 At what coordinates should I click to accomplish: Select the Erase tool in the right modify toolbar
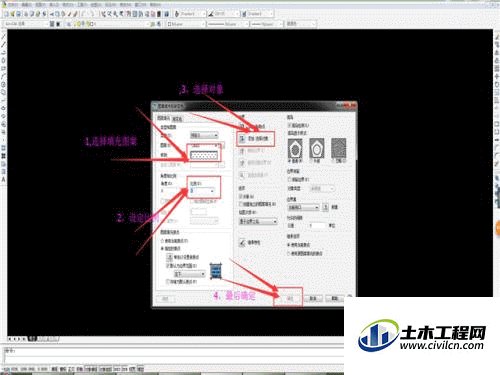click(497, 37)
